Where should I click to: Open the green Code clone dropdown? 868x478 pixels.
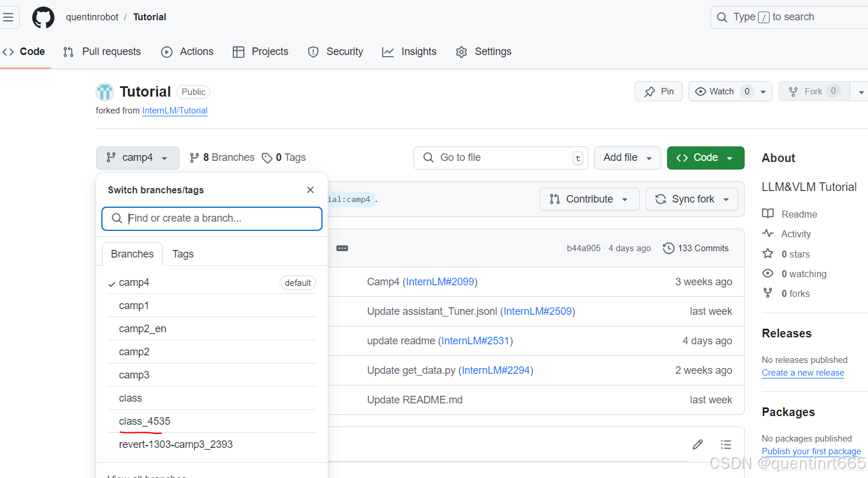pos(705,157)
